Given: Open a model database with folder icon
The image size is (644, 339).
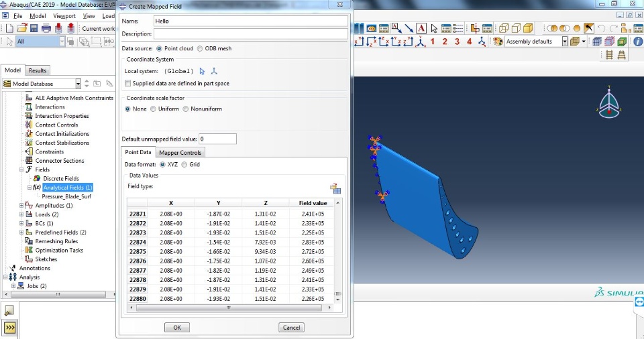Looking at the screenshot, I should (x=21, y=28).
